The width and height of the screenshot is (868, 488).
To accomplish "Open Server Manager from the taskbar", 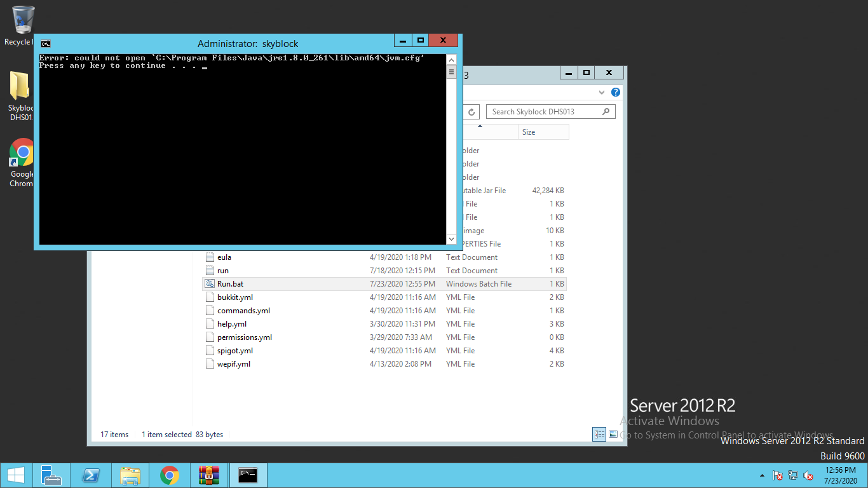I will [x=51, y=475].
